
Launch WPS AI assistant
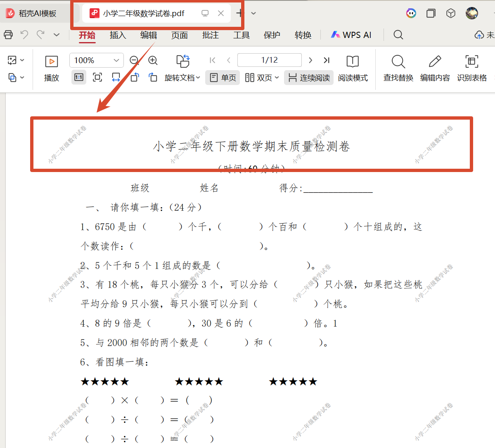click(351, 35)
